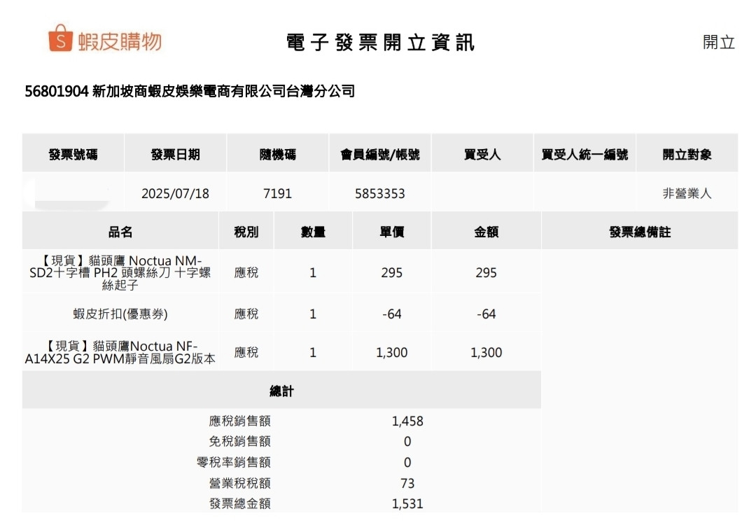This screenshot has height=532, width=756.
Task: Click the 非營業人 cell
Action: pos(687,193)
